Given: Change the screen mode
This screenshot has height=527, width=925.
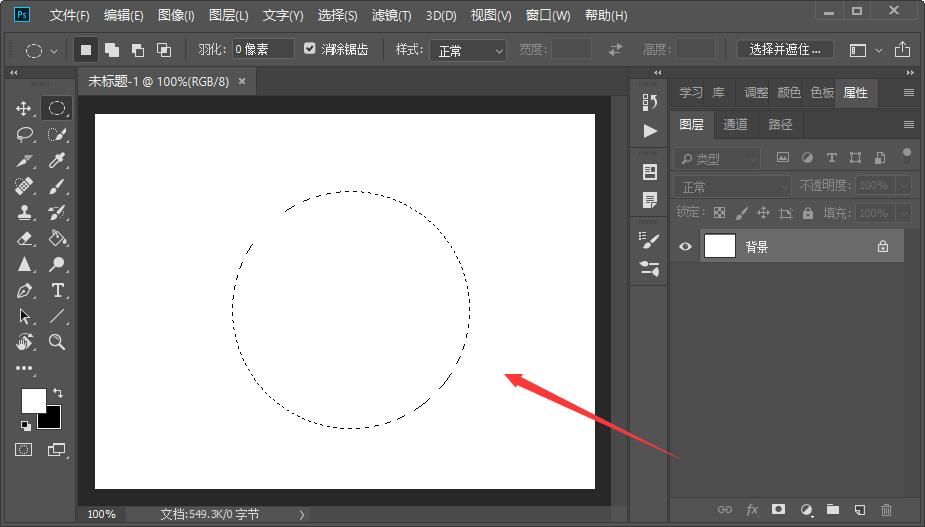Looking at the screenshot, I should click(57, 450).
